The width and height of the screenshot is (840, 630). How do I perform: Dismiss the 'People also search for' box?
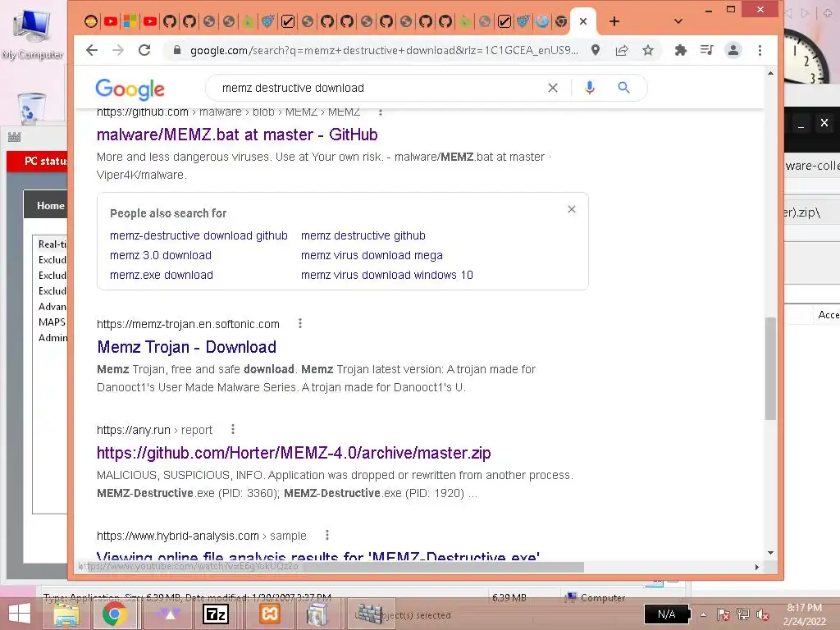pyautogui.click(x=572, y=209)
